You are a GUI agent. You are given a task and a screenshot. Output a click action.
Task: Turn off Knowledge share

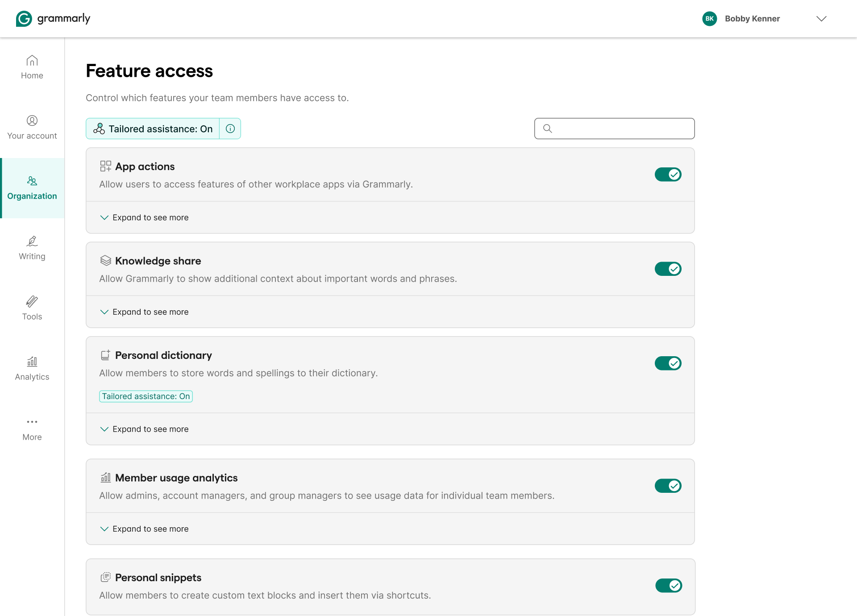click(668, 268)
